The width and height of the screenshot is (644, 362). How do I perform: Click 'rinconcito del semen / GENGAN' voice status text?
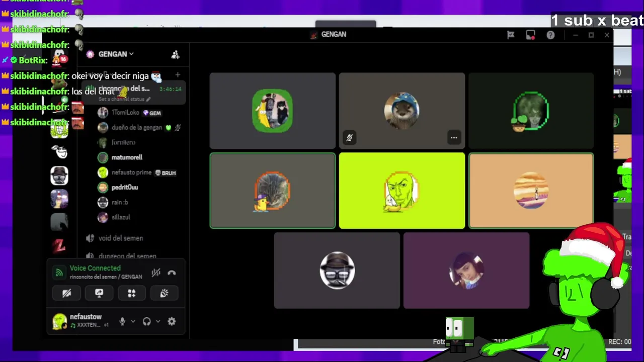tap(106, 277)
